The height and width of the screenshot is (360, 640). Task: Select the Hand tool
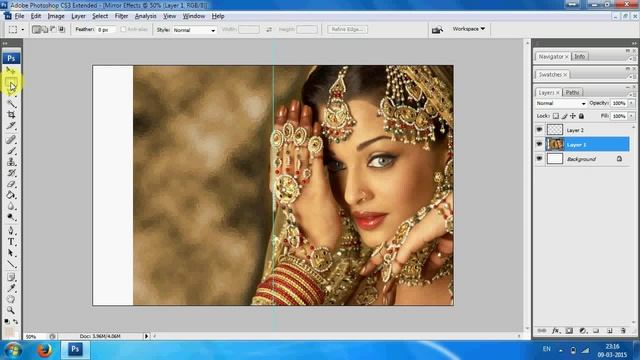(x=11, y=300)
